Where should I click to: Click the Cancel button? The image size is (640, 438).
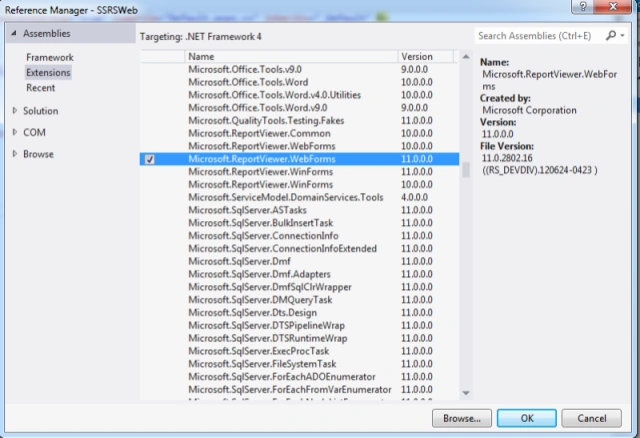pyautogui.click(x=591, y=418)
